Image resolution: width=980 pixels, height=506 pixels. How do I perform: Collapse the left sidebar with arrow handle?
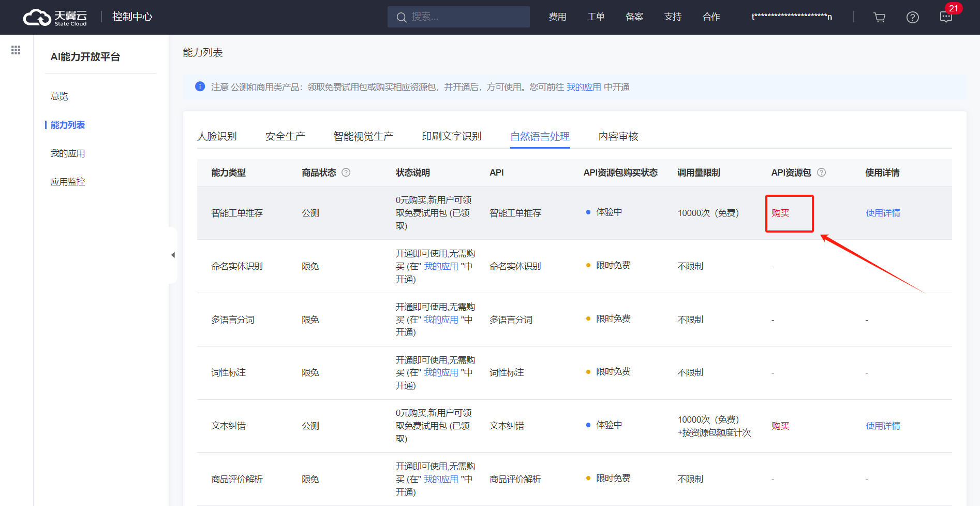pyautogui.click(x=173, y=255)
